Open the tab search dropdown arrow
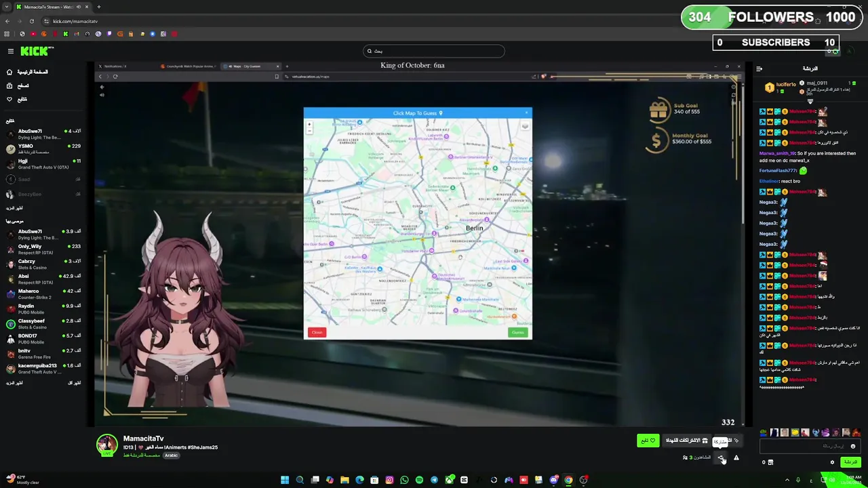This screenshot has width=868, height=488. tap(5, 7)
